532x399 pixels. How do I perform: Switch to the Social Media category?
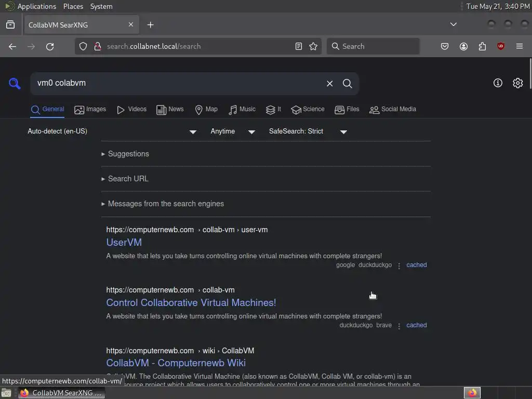(393, 109)
